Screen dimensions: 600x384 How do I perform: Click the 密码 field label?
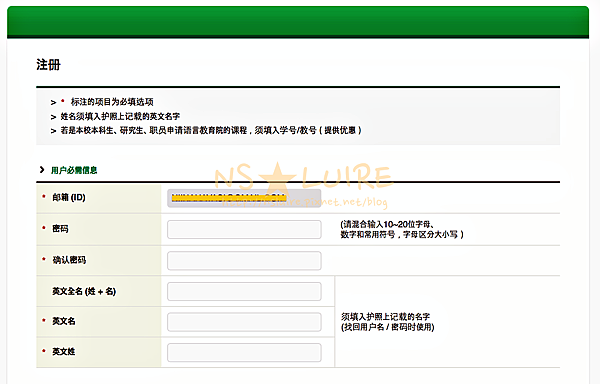click(x=60, y=229)
